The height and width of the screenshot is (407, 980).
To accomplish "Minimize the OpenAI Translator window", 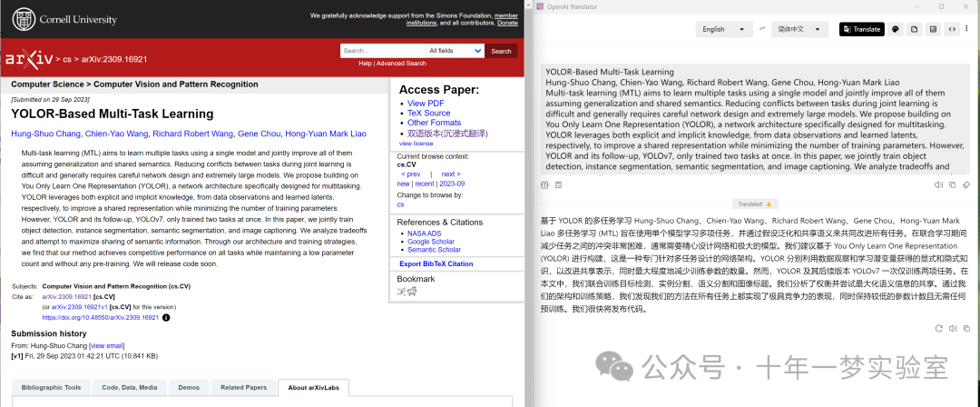I will (x=916, y=6).
